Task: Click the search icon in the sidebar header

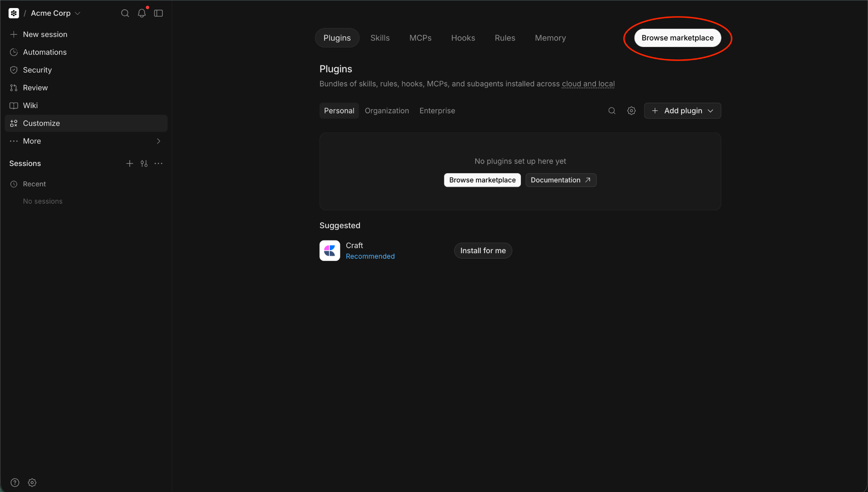Action: point(125,13)
